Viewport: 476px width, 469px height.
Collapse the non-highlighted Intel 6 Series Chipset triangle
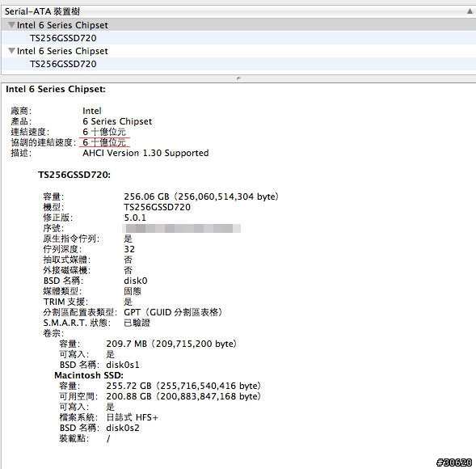coord(11,51)
